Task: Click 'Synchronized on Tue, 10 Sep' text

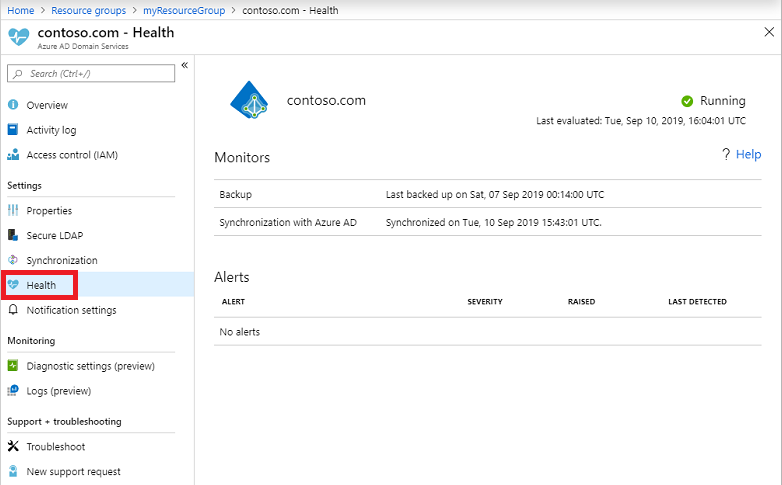Action: point(493,222)
